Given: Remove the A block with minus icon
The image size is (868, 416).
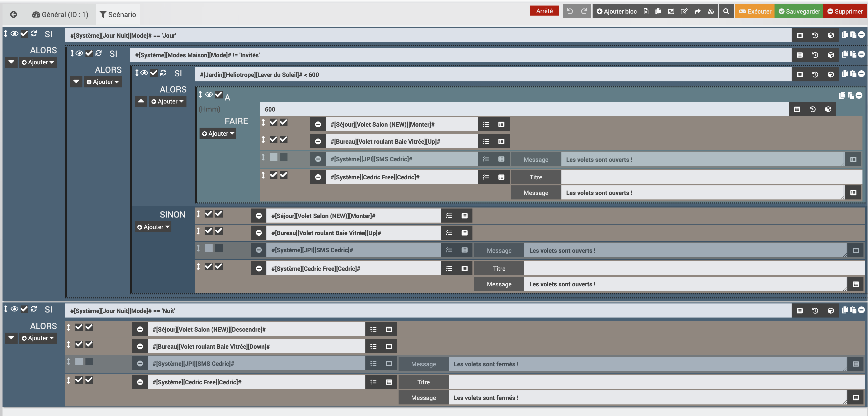Looking at the screenshot, I should pyautogui.click(x=859, y=95).
